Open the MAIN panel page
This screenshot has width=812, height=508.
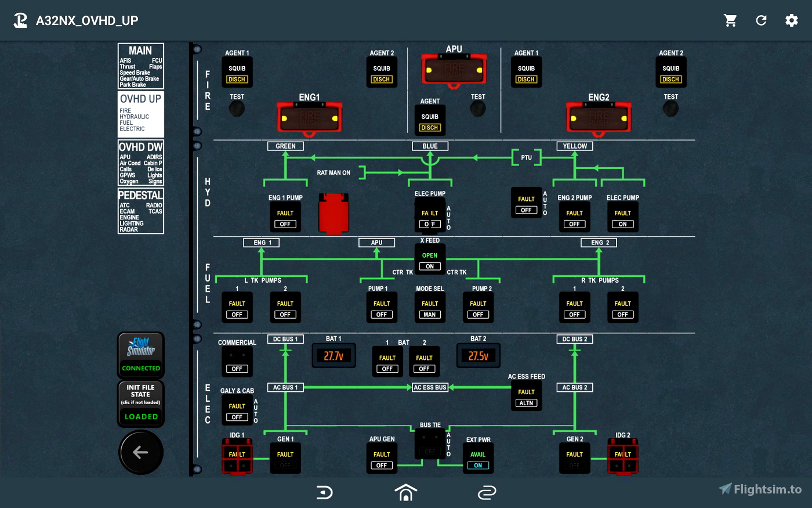(141, 66)
